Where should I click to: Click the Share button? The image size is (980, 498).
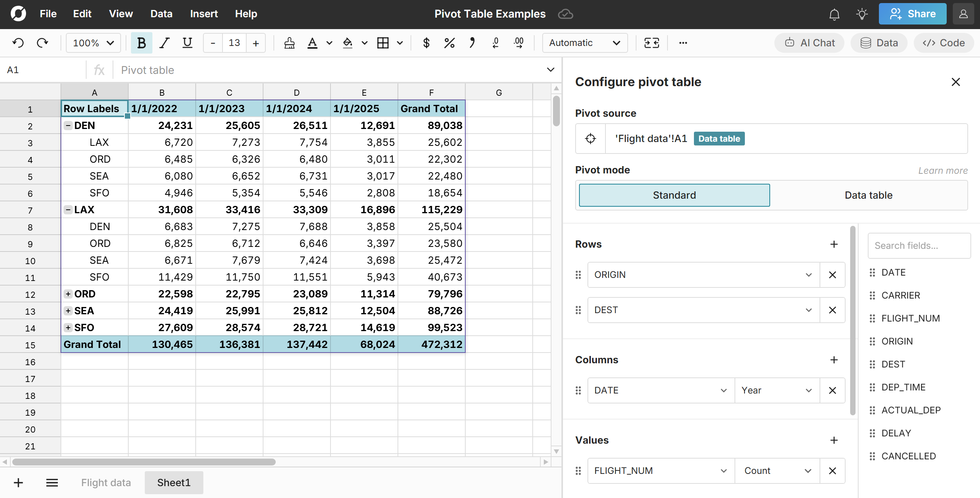pyautogui.click(x=912, y=13)
